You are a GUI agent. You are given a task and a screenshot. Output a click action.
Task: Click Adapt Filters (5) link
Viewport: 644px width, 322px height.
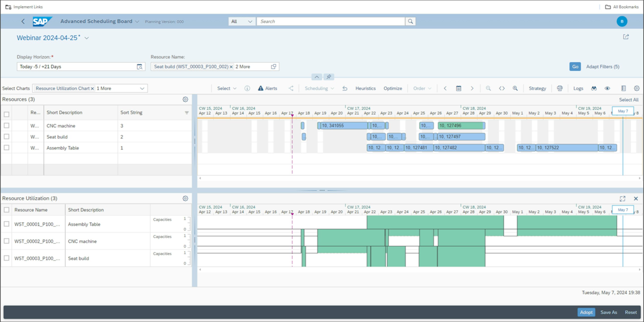point(602,66)
